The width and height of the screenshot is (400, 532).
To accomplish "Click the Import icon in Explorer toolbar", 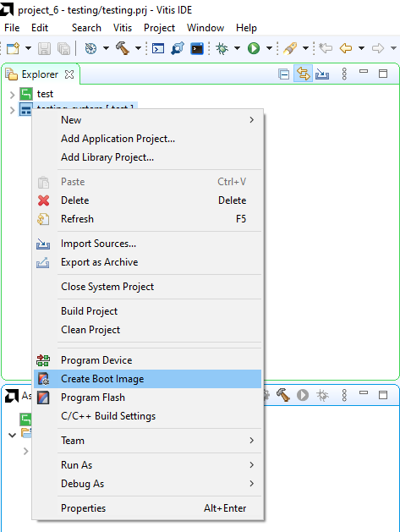I will point(322,74).
